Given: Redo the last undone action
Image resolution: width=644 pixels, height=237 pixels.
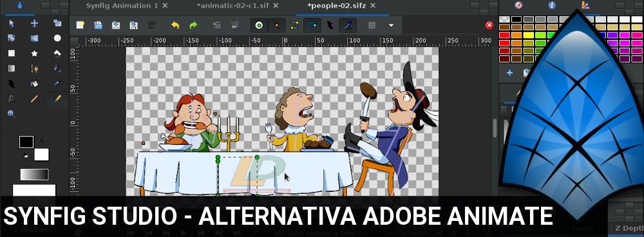Looking at the screenshot, I should coord(193,26).
